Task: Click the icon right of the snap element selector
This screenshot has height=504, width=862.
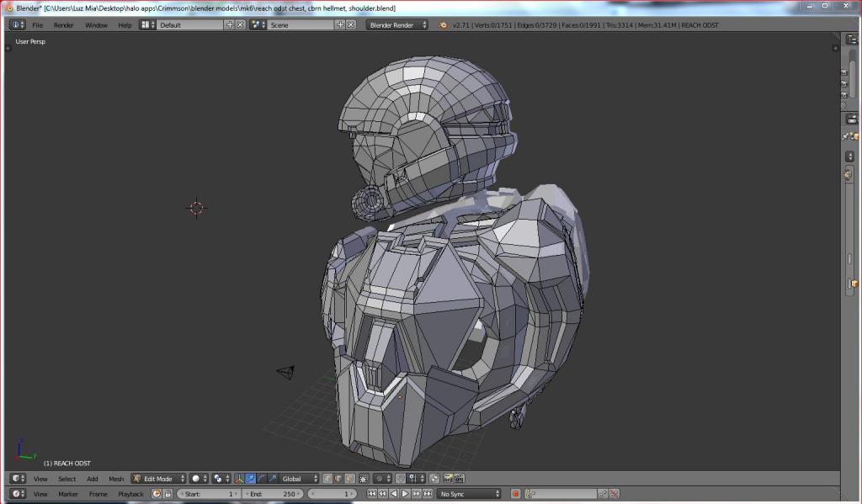Action: [x=434, y=479]
